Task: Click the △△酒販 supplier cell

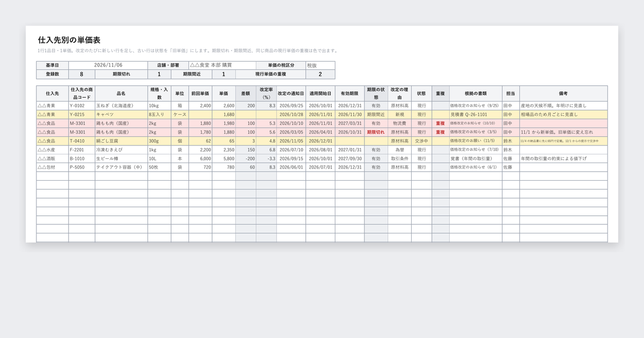Action: (x=53, y=158)
